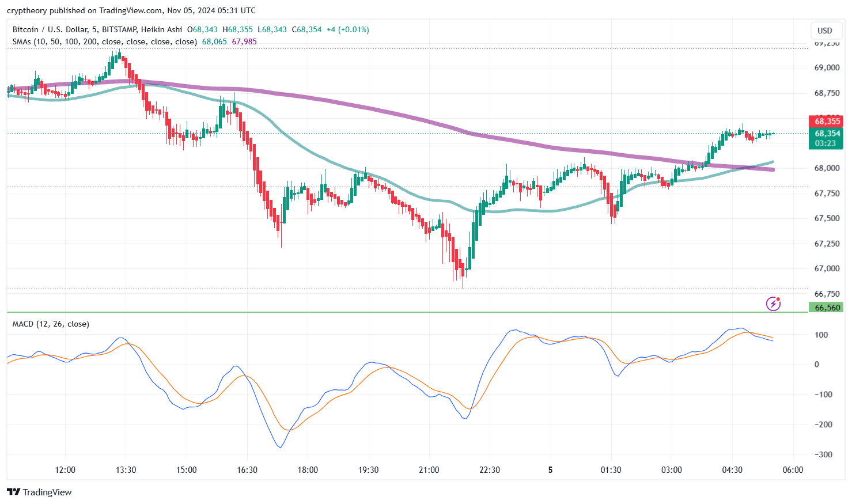Click the 67,250 price axis label
852x504 pixels.
[827, 244]
